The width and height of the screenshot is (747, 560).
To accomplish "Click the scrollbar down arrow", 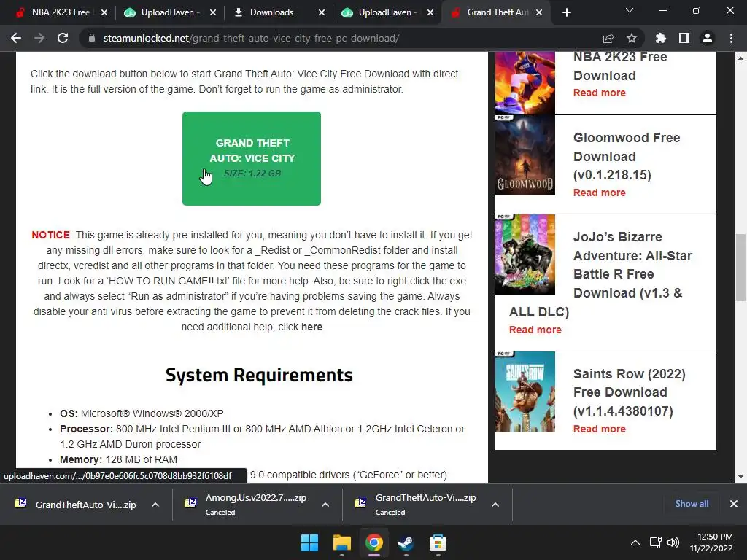I will coord(740,477).
